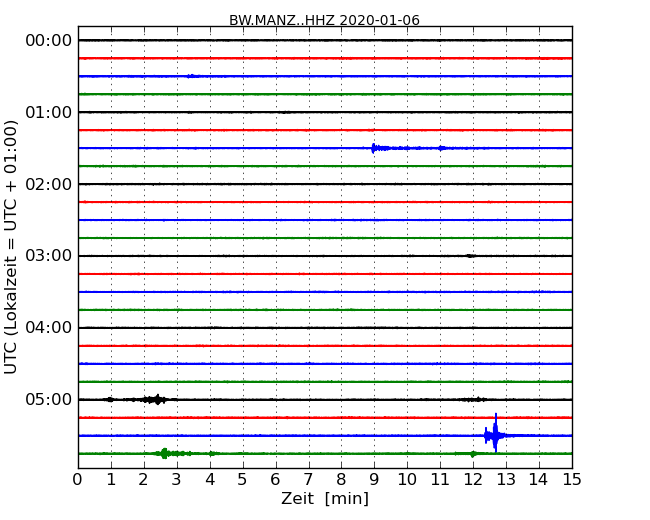Select the 04:00 y-axis time label
The height and width of the screenshot is (520, 650).
coord(48,328)
